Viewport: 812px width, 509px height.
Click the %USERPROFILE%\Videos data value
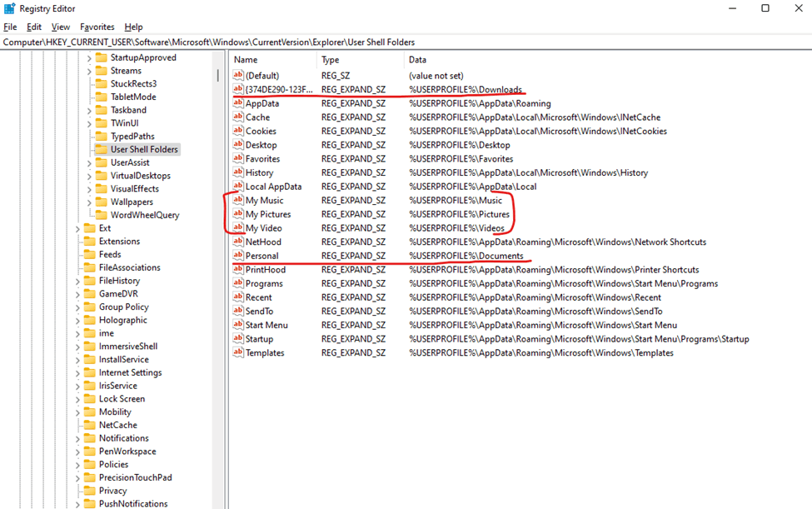coord(456,227)
